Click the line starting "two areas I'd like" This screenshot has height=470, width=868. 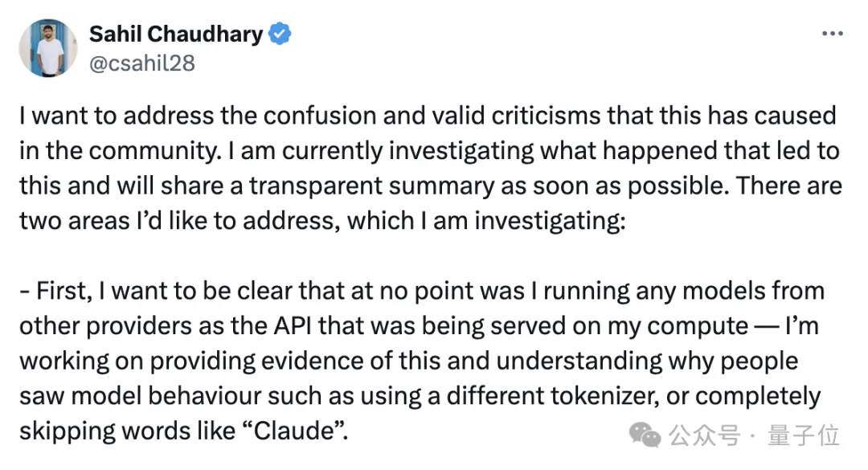pyautogui.click(x=321, y=221)
